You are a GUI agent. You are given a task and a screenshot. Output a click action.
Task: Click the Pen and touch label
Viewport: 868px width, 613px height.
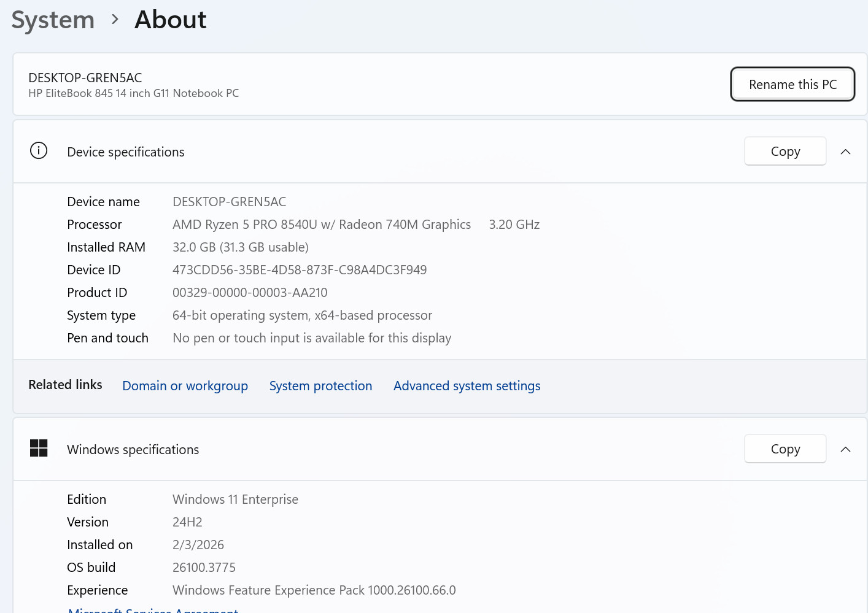(107, 338)
